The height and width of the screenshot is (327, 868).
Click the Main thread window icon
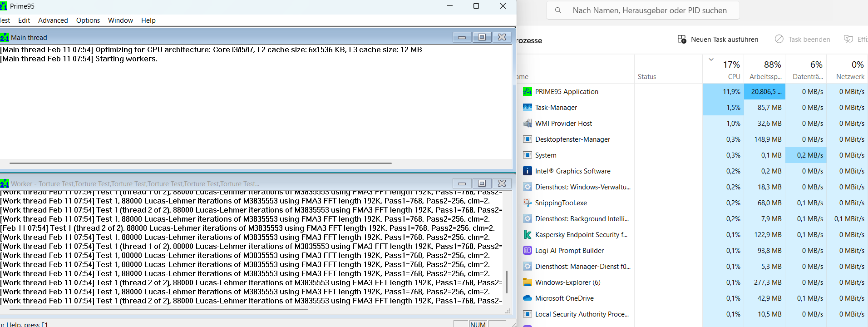coord(5,37)
